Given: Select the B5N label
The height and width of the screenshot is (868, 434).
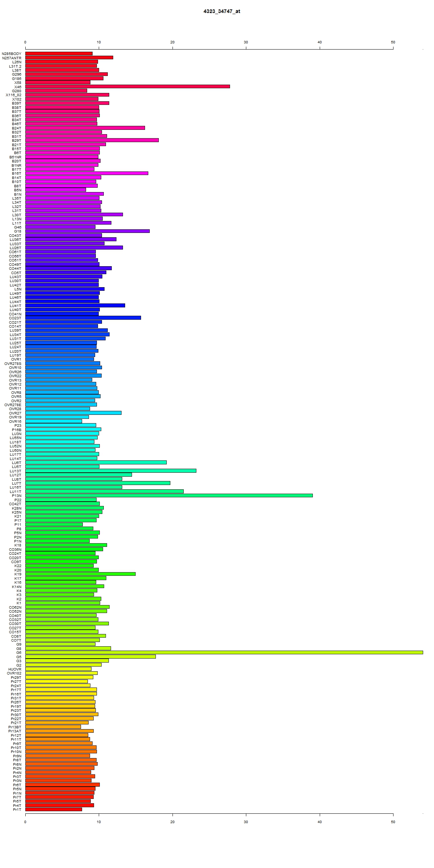Looking at the screenshot, I should [x=18, y=190].
